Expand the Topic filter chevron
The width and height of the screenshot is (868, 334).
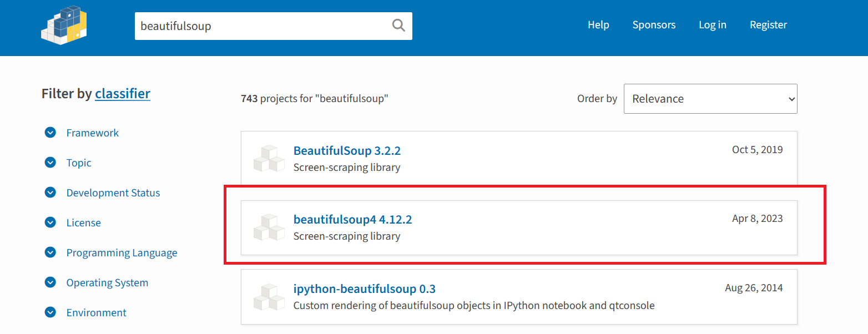[51, 163]
